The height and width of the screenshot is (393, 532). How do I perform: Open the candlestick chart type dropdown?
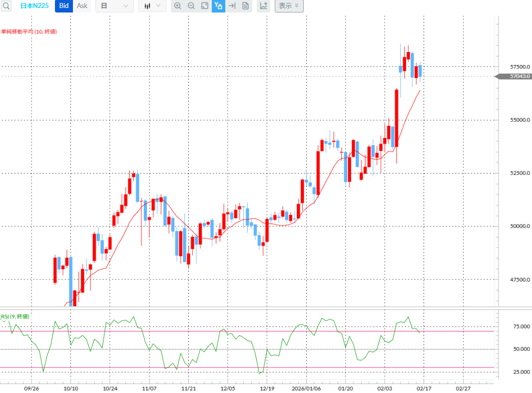[152, 6]
